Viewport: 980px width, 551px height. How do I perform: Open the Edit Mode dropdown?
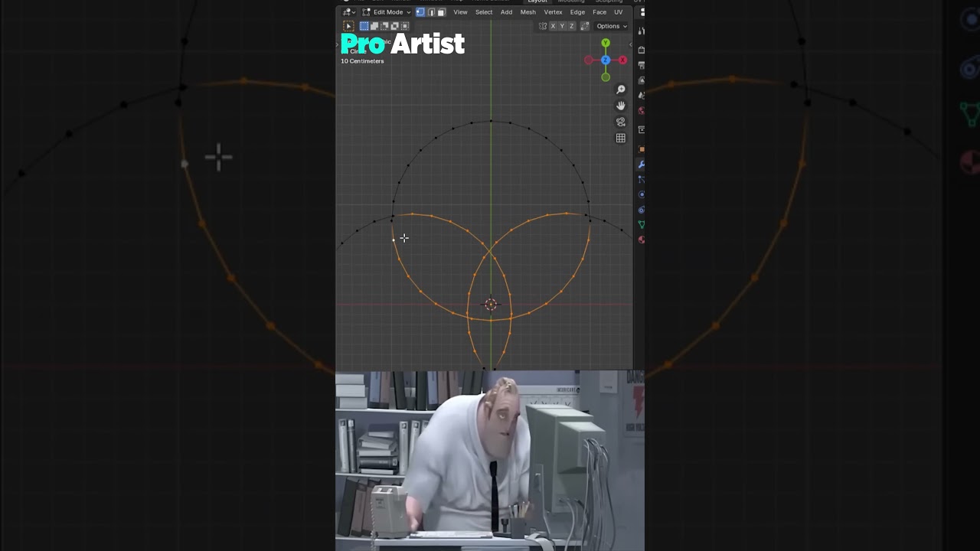tap(387, 12)
